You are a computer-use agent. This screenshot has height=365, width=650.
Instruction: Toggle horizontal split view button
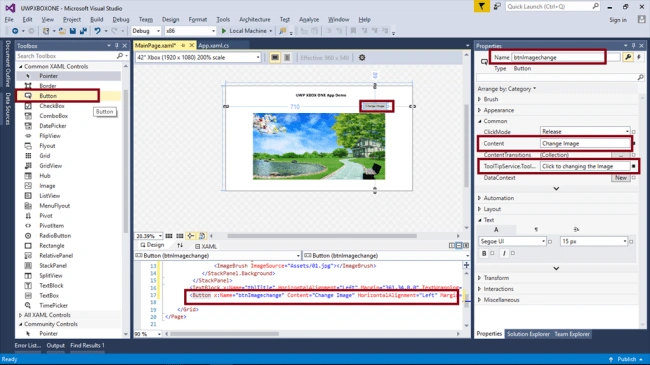click(x=459, y=246)
